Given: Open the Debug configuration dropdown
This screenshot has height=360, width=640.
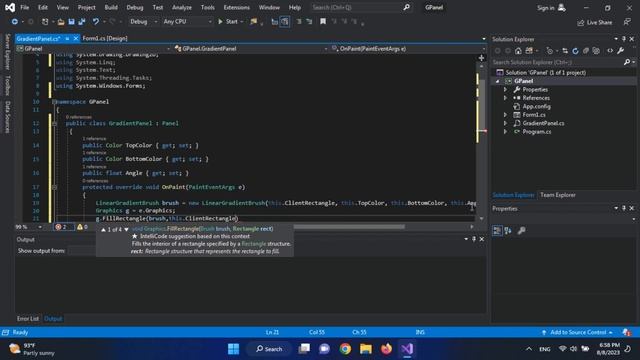Looking at the screenshot, I should (x=143, y=22).
